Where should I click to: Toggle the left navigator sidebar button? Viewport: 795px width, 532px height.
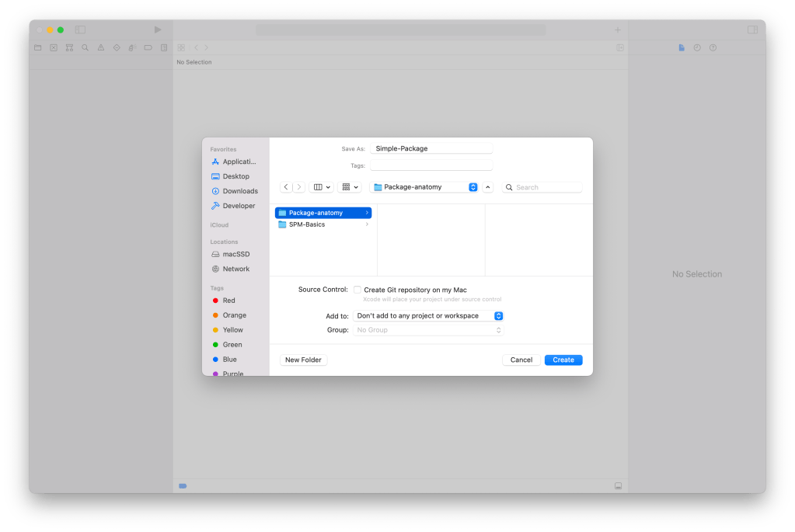pyautogui.click(x=80, y=30)
